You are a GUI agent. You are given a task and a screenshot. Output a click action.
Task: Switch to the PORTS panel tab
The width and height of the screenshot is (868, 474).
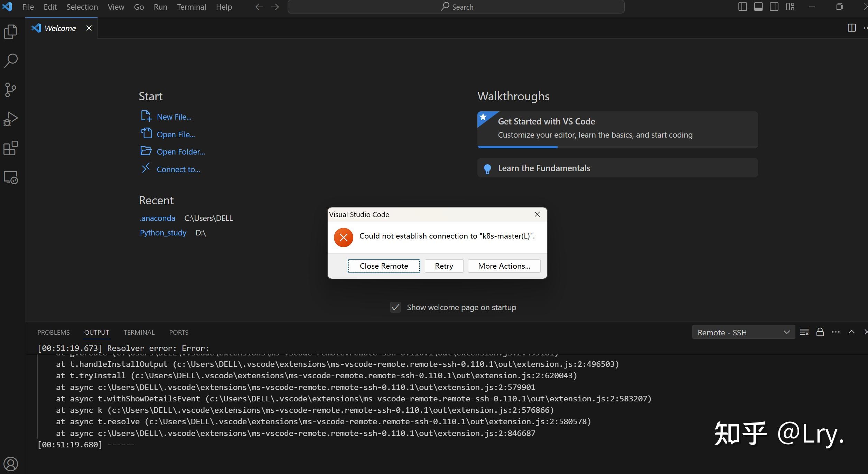click(x=179, y=332)
